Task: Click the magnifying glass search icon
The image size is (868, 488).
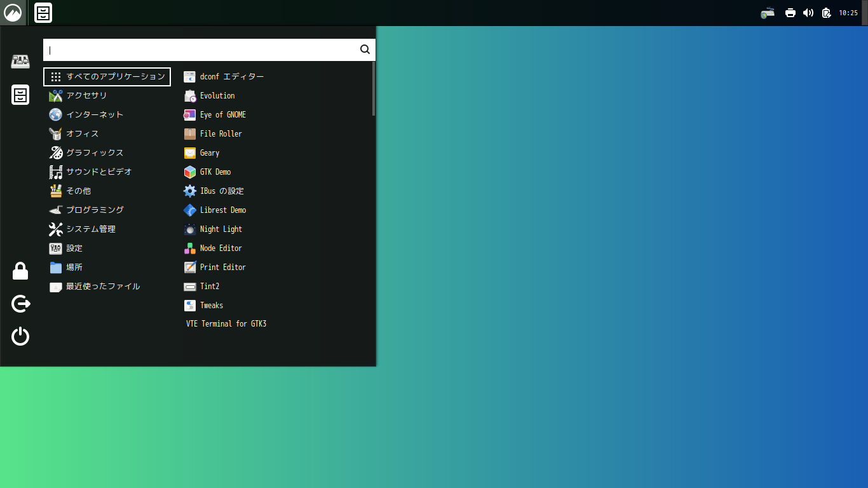Action: click(x=365, y=50)
